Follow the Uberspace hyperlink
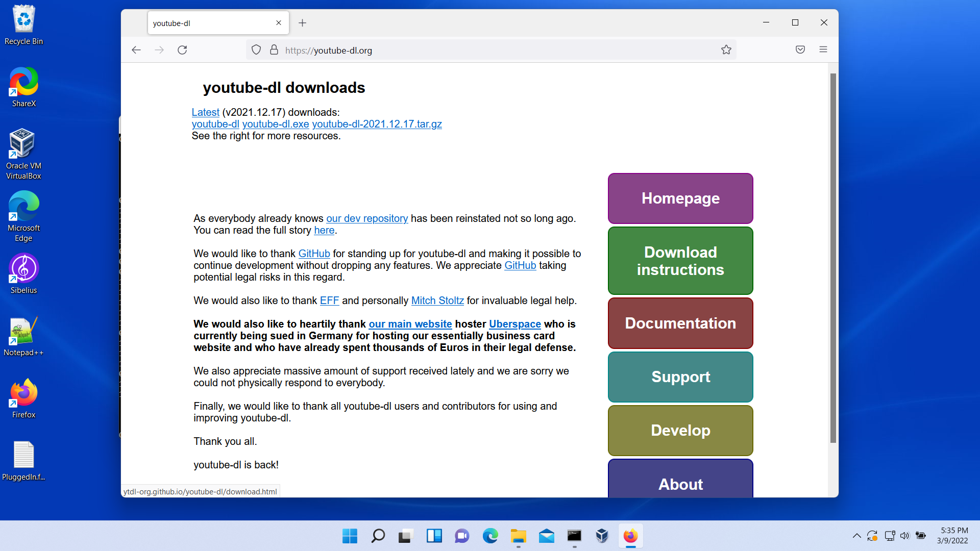The height and width of the screenshot is (551, 980). (x=514, y=324)
